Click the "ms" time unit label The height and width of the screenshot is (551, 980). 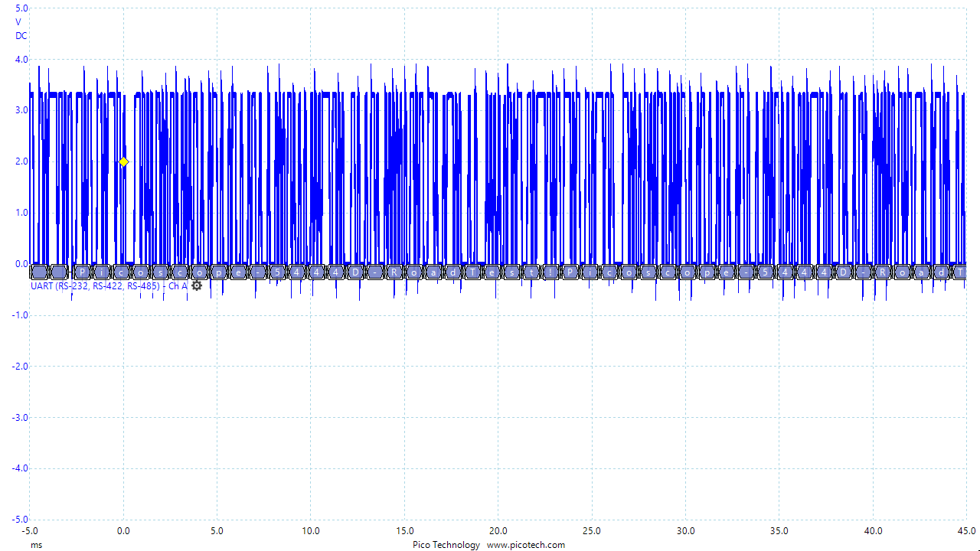pyautogui.click(x=36, y=545)
